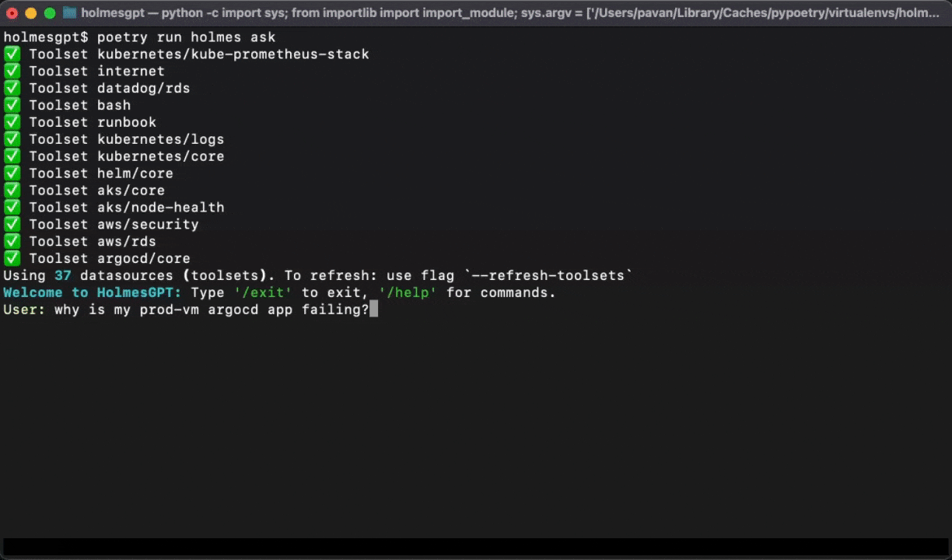This screenshot has height=560, width=952.
Task: Click the 'poetry run holmes ask' command
Action: tap(186, 37)
